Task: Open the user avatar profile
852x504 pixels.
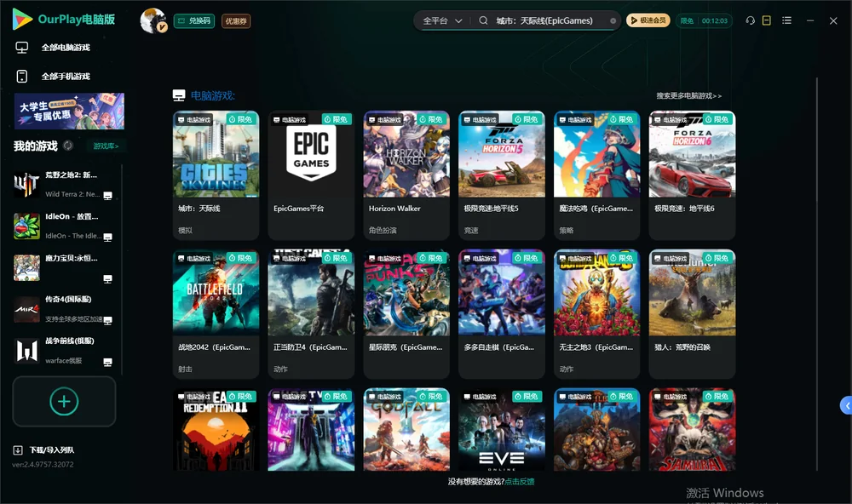Action: coord(153,20)
